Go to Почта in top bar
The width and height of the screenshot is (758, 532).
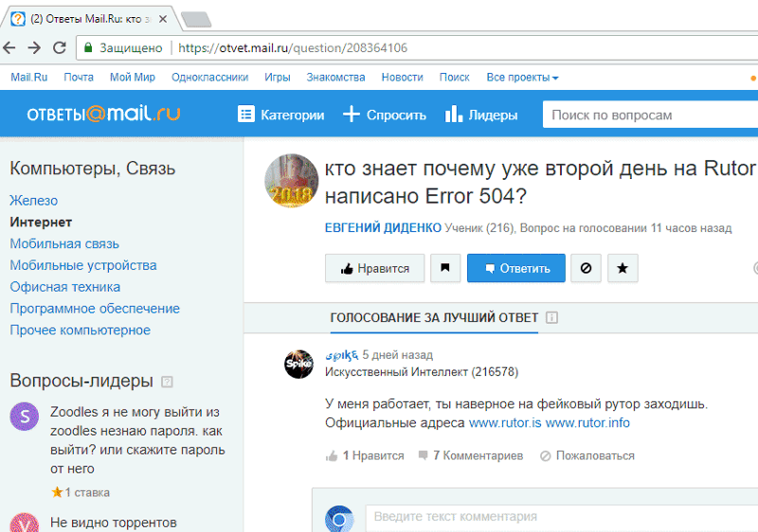click(x=79, y=78)
